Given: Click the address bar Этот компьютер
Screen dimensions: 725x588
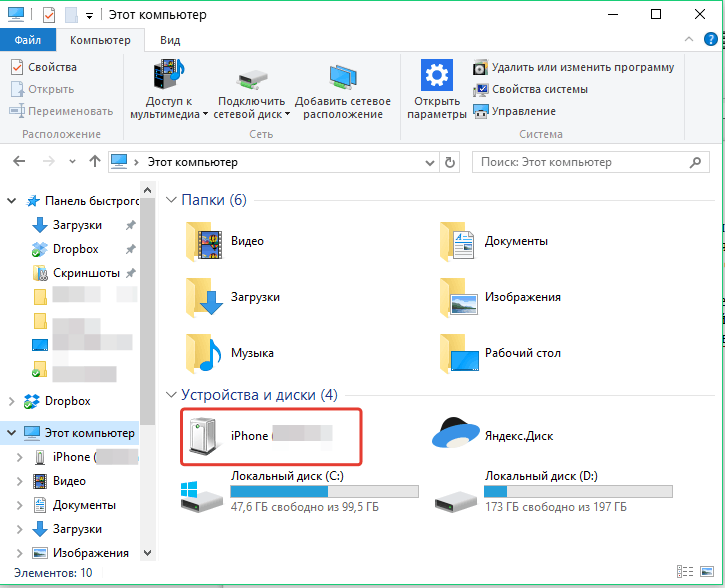Looking at the screenshot, I should coord(192,162).
